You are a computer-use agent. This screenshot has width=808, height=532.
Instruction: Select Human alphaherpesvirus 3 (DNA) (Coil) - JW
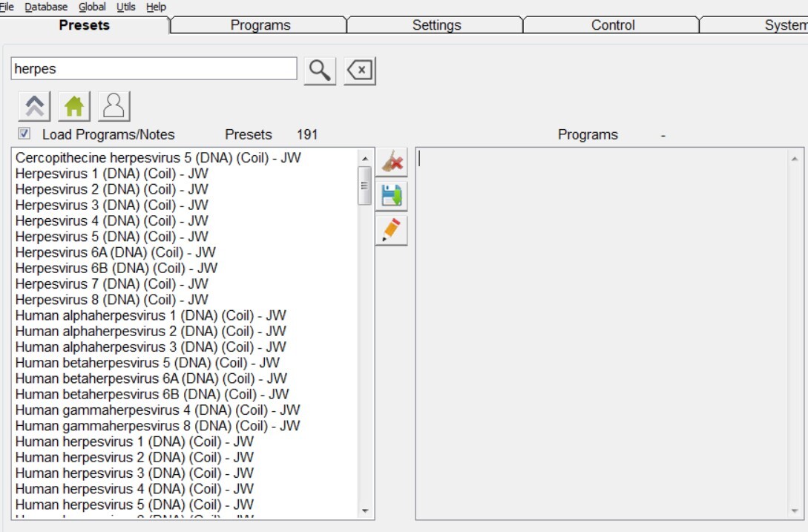151,347
